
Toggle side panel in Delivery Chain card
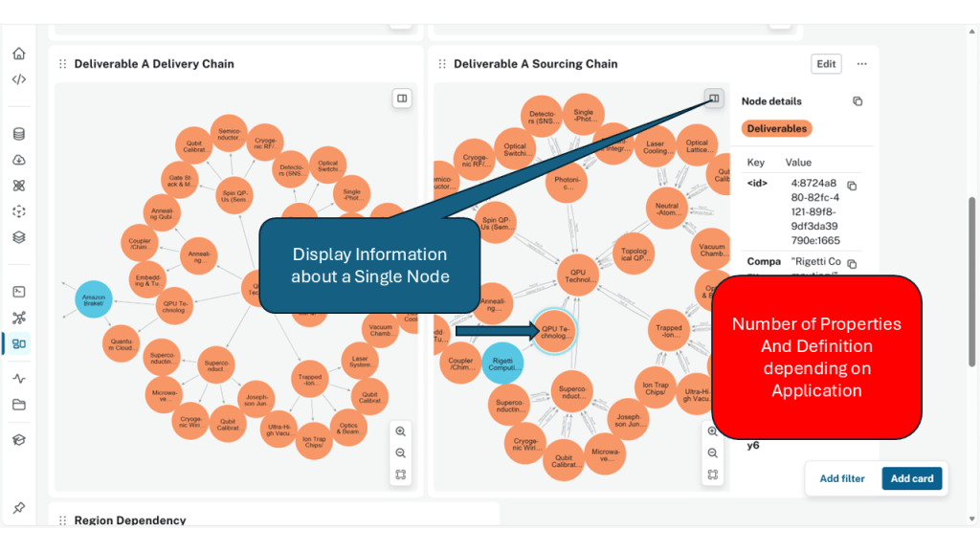(402, 98)
